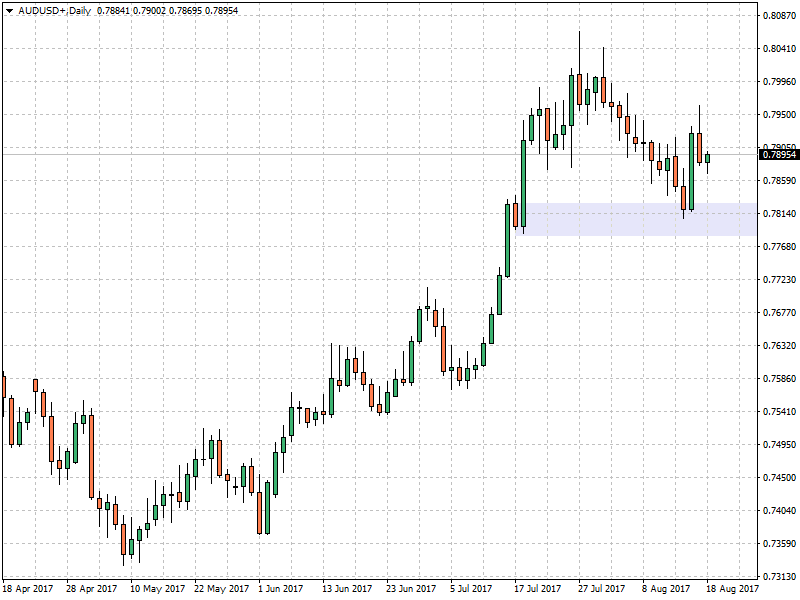Click the 0.76770 price axis label
This screenshot has width=800, height=600.
pyautogui.click(x=779, y=313)
